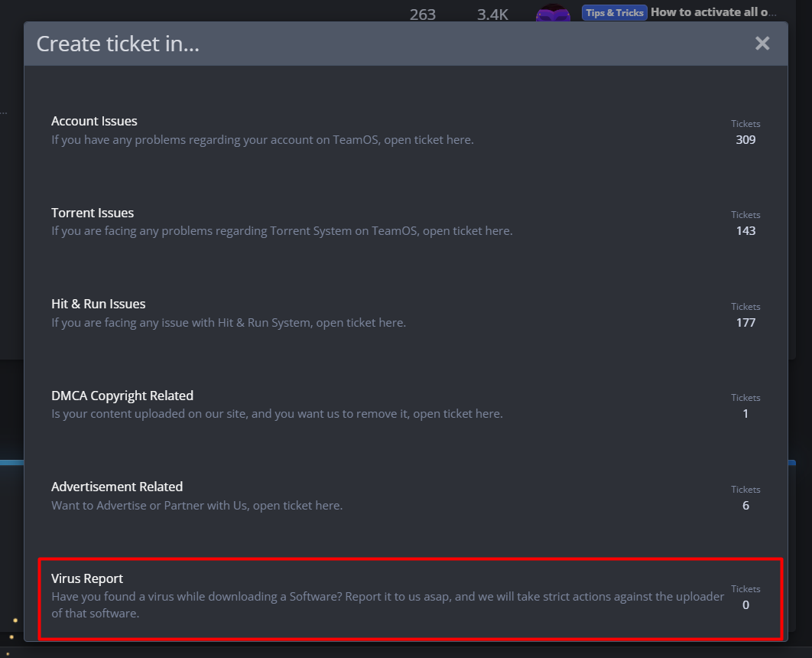Click the purple masked user avatar
The width and height of the screenshot is (812, 658).
pyautogui.click(x=553, y=13)
